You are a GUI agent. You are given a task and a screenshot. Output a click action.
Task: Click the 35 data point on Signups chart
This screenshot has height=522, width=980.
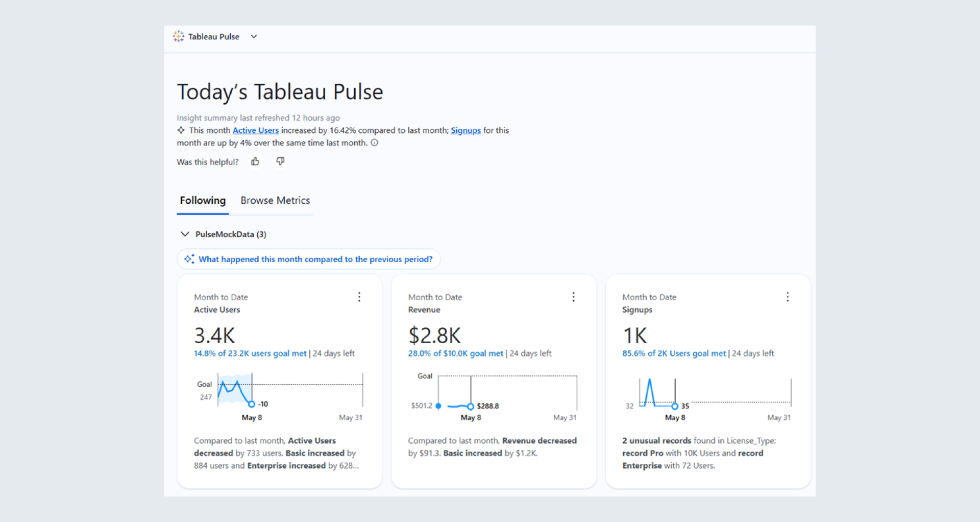(x=675, y=407)
